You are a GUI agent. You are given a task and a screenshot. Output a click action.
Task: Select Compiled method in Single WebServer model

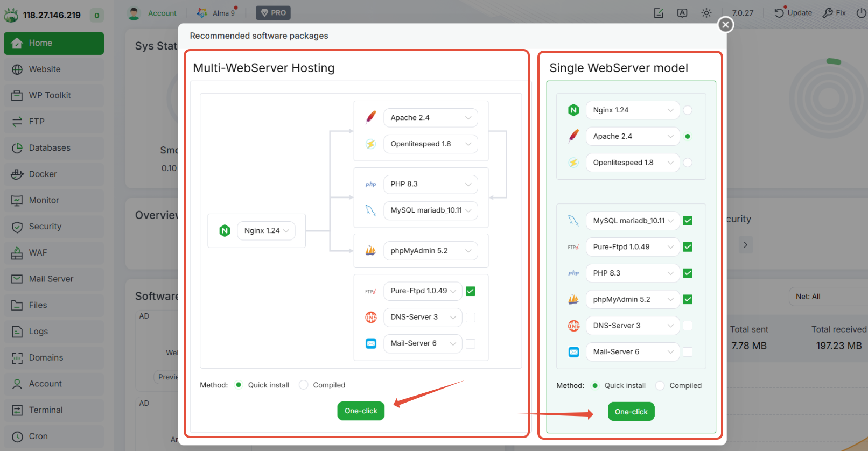coord(660,385)
